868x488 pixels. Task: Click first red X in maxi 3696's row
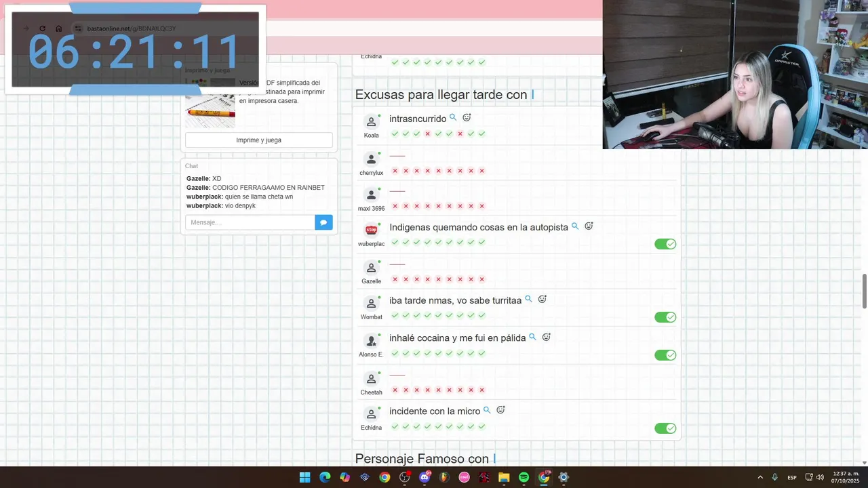395,206
